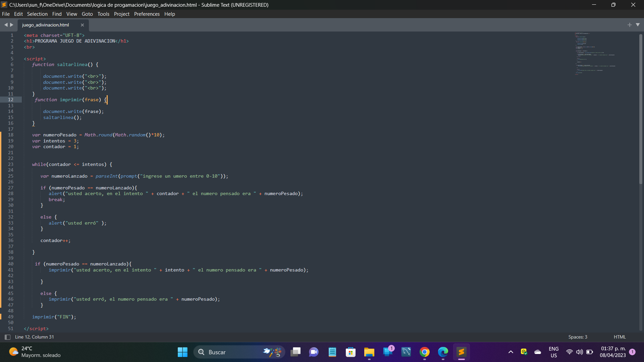Click the vertical scrollbar thumb
Image resolution: width=644 pixels, height=362 pixels.
tap(640, 109)
